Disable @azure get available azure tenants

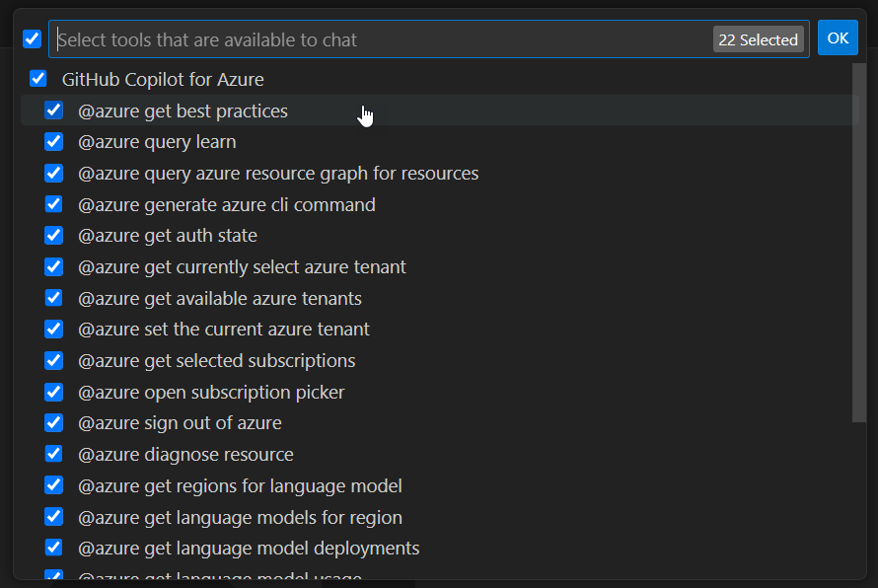click(54, 298)
